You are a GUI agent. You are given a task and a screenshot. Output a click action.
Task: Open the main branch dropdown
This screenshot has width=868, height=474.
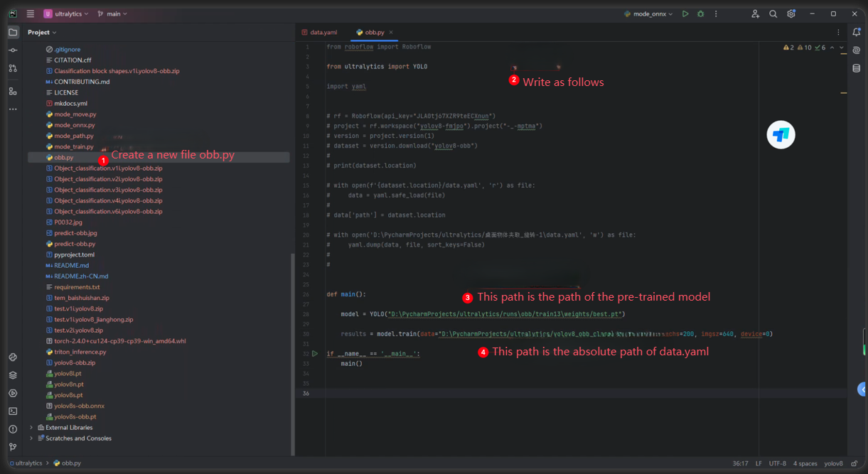click(112, 14)
